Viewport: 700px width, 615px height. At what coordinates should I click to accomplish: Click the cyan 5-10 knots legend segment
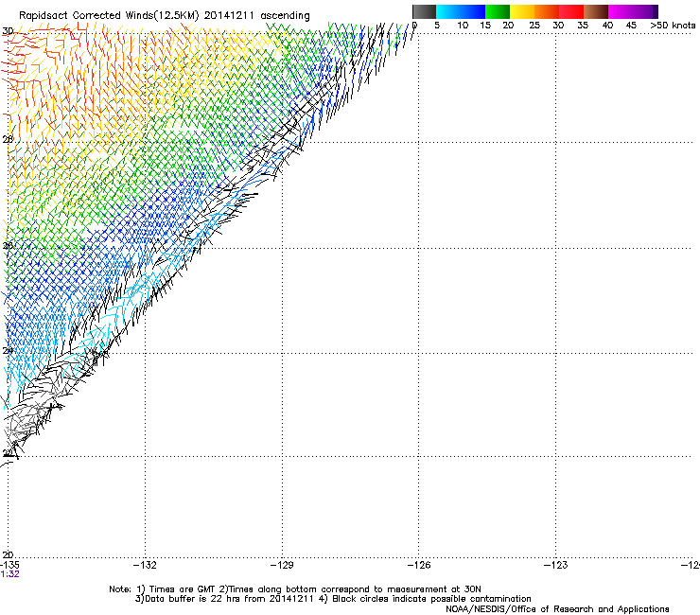[x=448, y=11]
